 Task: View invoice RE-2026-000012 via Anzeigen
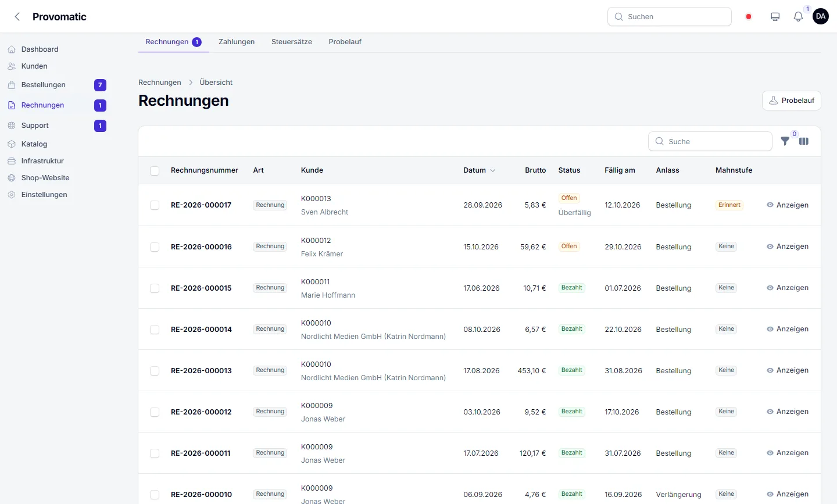click(x=788, y=412)
